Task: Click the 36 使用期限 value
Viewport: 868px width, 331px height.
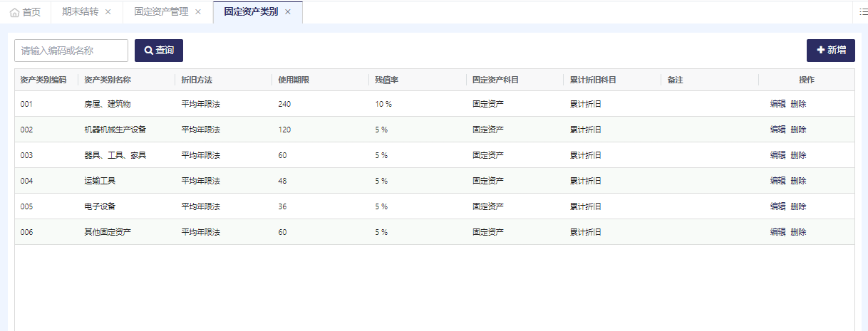Action: 283,206
